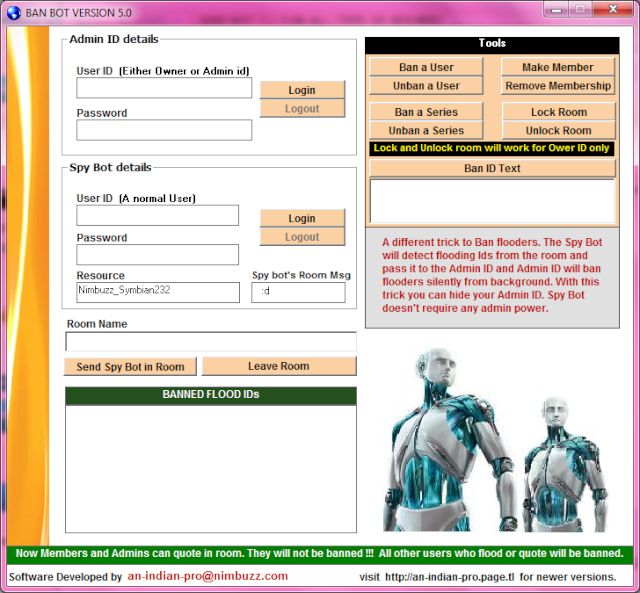Viewport: 640px width, 593px height.
Task: Click Ban a Series button
Action: [426, 112]
